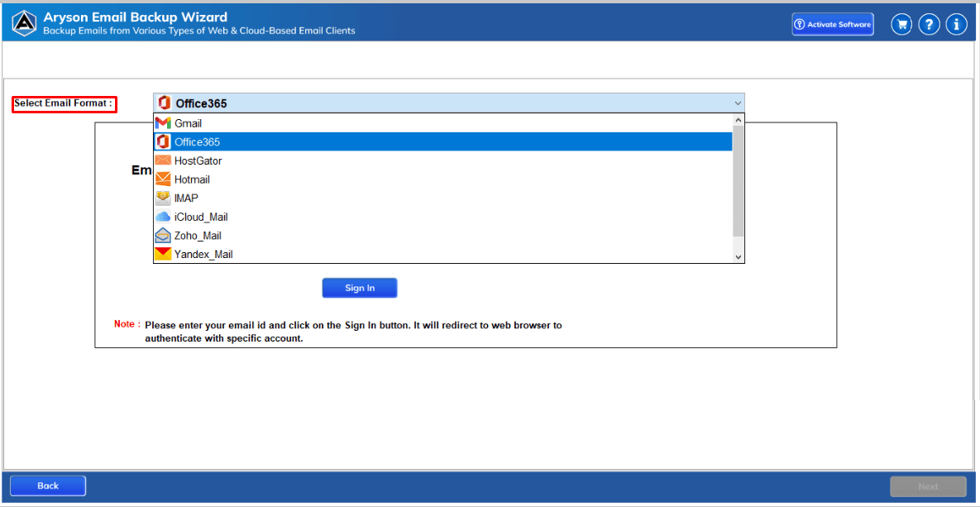This screenshot has width=980, height=507.
Task: Open the help question mark icon
Action: point(929,25)
